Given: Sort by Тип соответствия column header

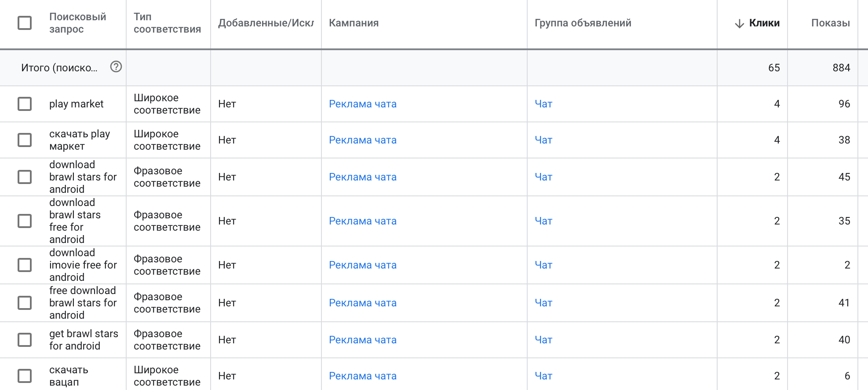Looking at the screenshot, I should point(167,23).
